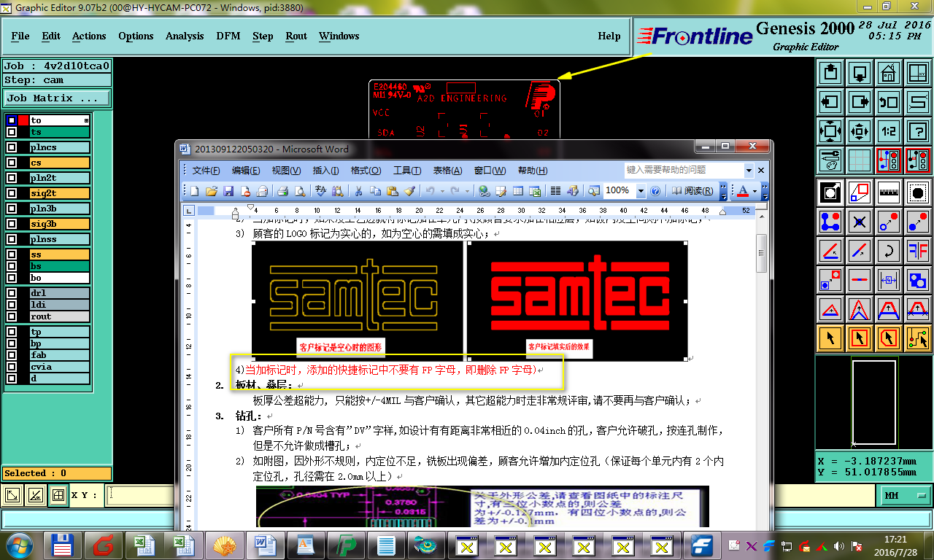Click the pan down icon in Genesis

click(860, 73)
